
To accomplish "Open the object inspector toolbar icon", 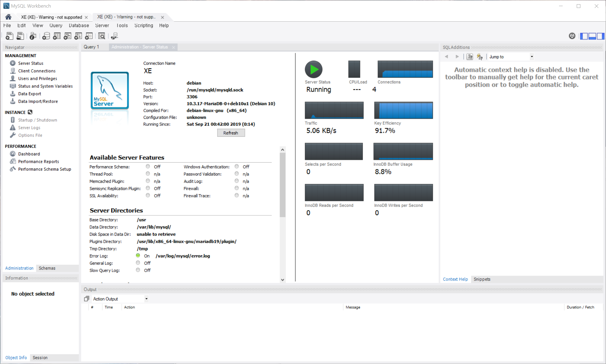I will point(33,36).
